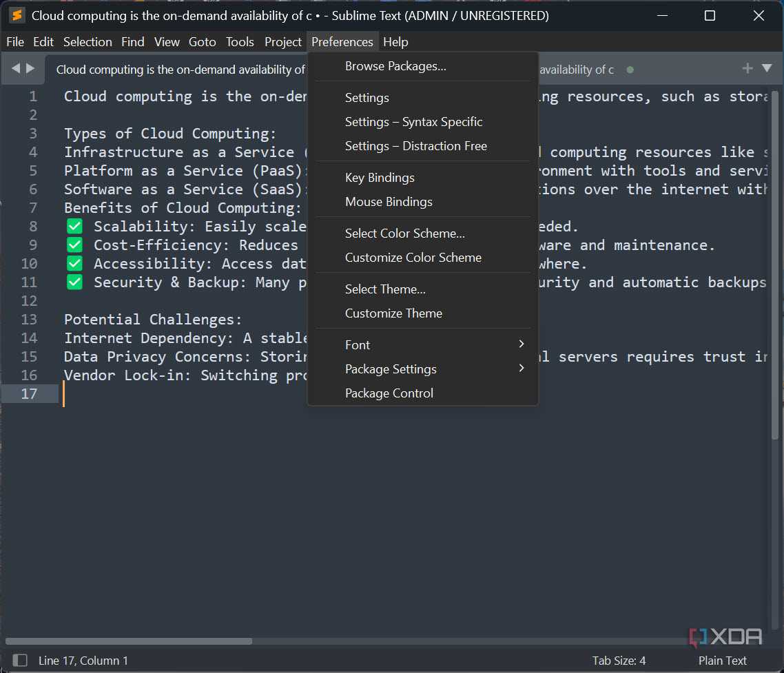Go to previous tab with left arrow
Image resolution: width=784 pixels, height=673 pixels.
[15, 68]
